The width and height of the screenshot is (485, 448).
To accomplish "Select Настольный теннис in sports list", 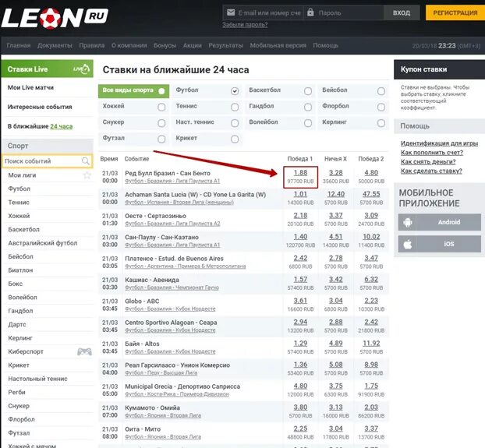I will point(37,379).
